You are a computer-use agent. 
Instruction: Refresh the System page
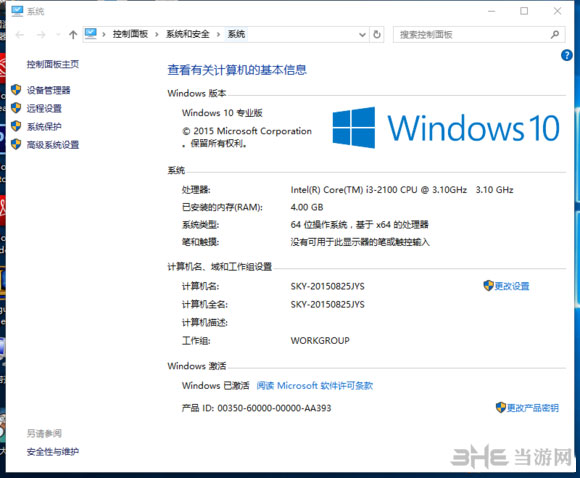(x=377, y=35)
